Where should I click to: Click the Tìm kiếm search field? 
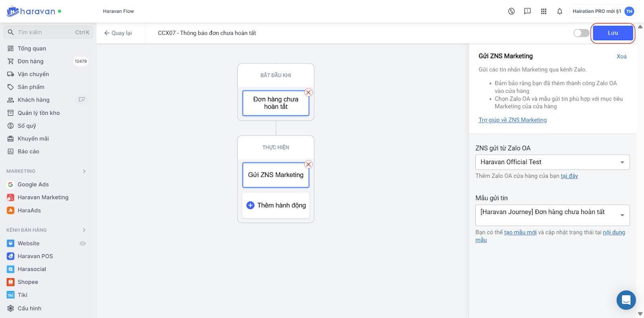pyautogui.click(x=48, y=32)
